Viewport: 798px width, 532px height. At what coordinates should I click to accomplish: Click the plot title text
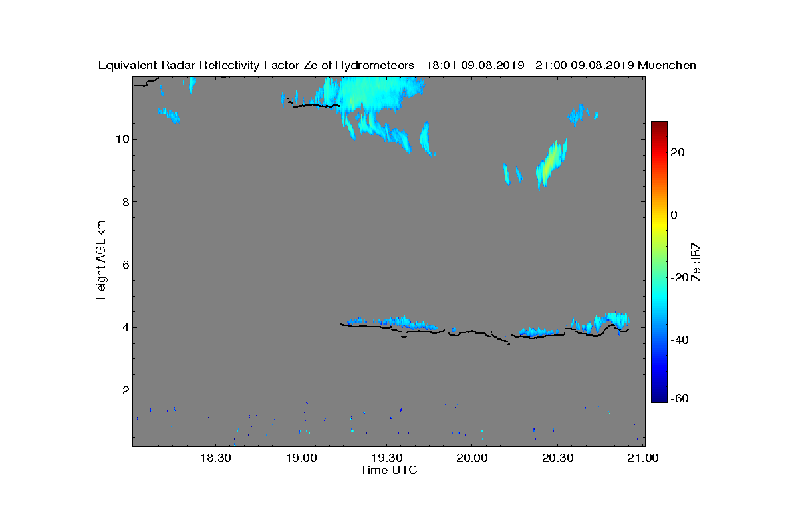pyautogui.click(x=397, y=65)
